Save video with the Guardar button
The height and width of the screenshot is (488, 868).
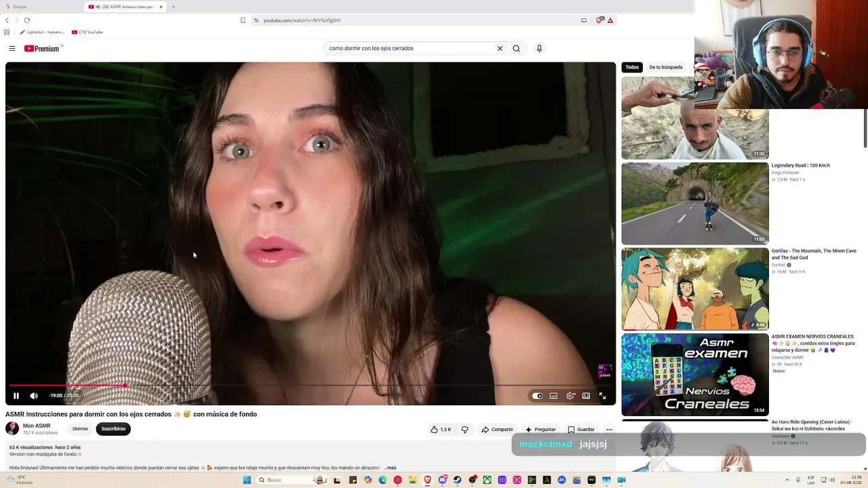click(x=581, y=429)
